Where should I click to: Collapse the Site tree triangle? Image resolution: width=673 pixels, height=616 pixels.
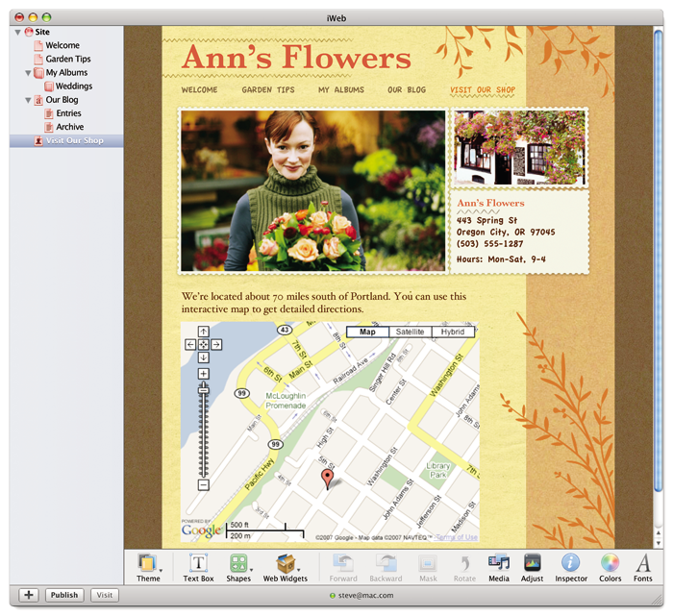18,32
